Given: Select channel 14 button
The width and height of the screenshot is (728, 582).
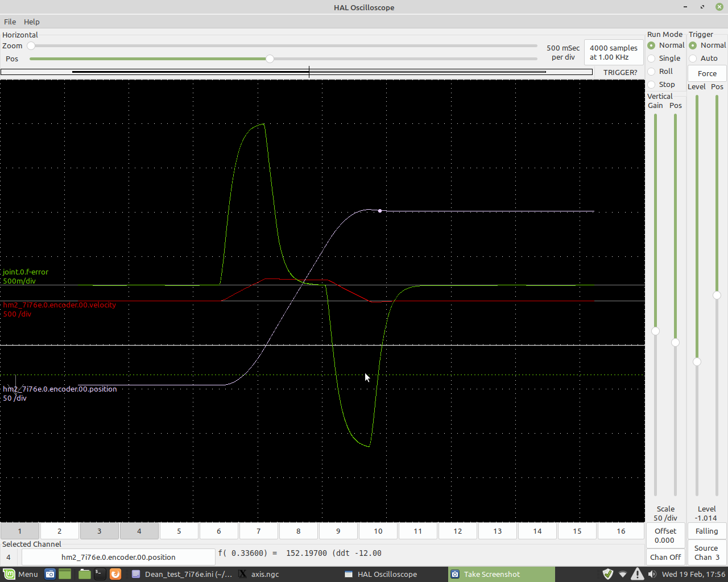Looking at the screenshot, I should pyautogui.click(x=537, y=531).
